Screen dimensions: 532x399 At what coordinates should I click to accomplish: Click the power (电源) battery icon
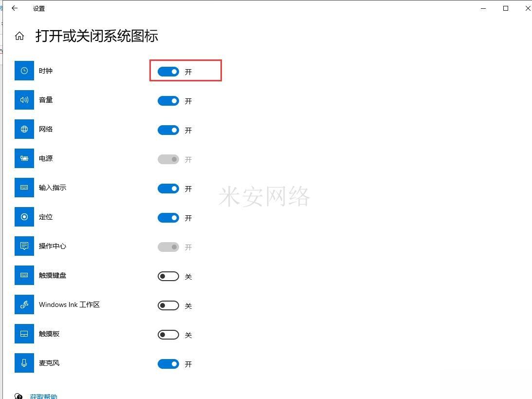point(24,158)
